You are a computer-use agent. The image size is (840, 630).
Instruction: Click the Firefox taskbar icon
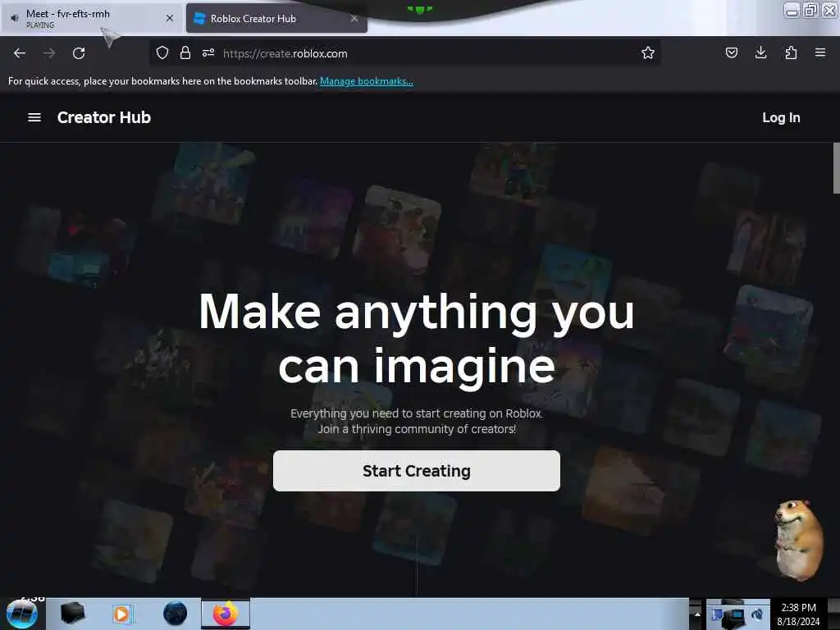click(x=226, y=614)
